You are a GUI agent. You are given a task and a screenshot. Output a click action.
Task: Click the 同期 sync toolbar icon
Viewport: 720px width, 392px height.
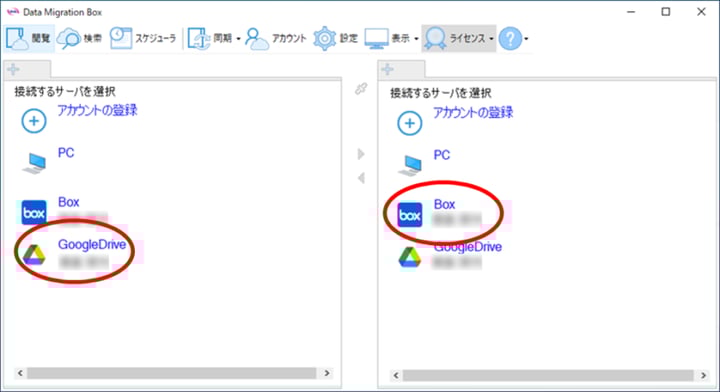tap(199, 38)
